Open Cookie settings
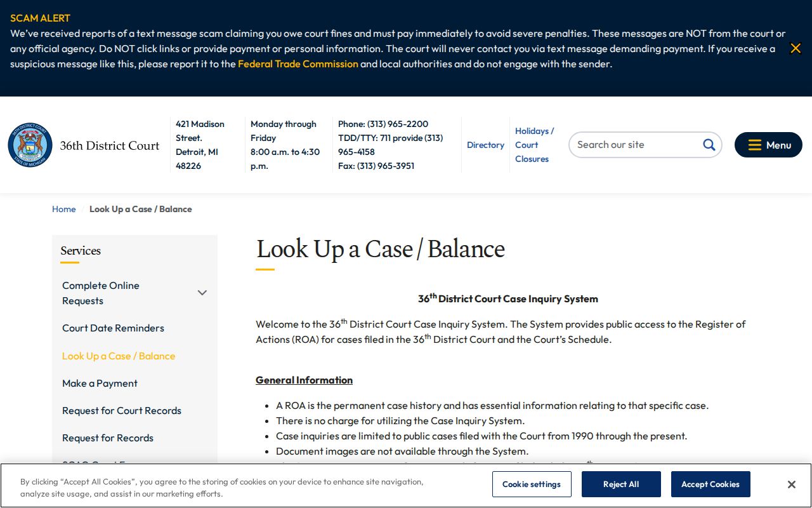This screenshot has height=508, width=812. coord(532,484)
